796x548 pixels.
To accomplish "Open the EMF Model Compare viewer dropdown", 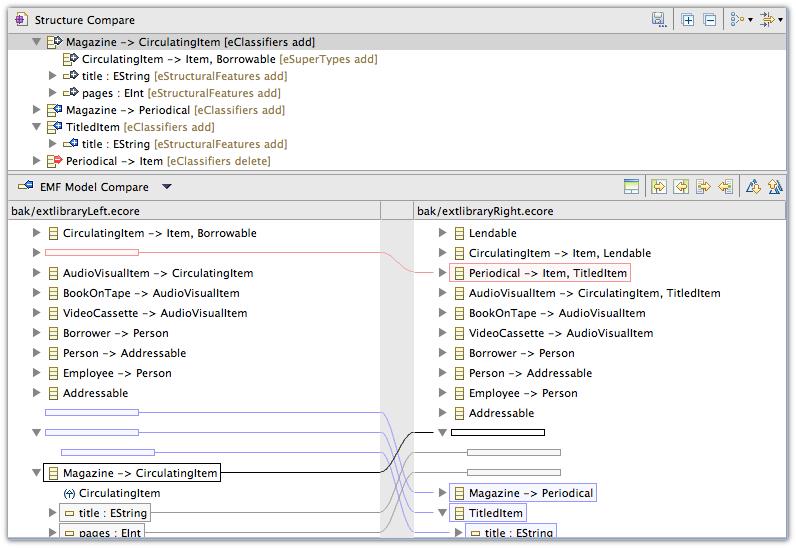I will pyautogui.click(x=167, y=187).
